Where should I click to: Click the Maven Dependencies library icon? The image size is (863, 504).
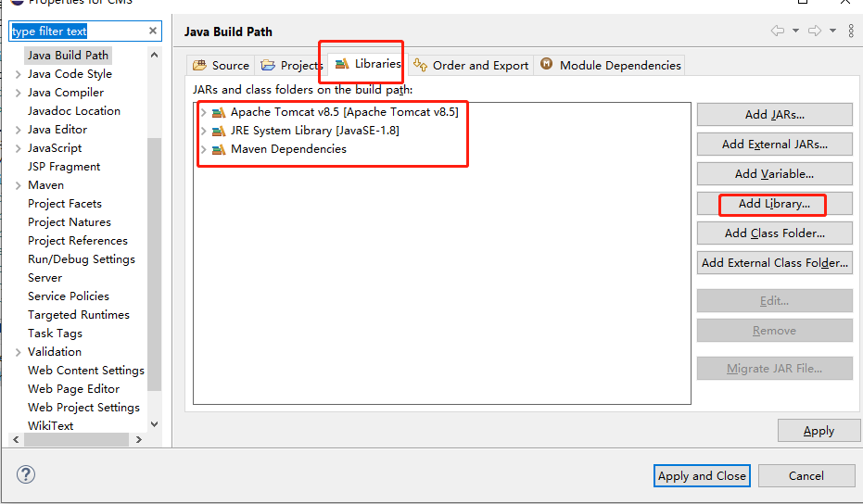219,149
